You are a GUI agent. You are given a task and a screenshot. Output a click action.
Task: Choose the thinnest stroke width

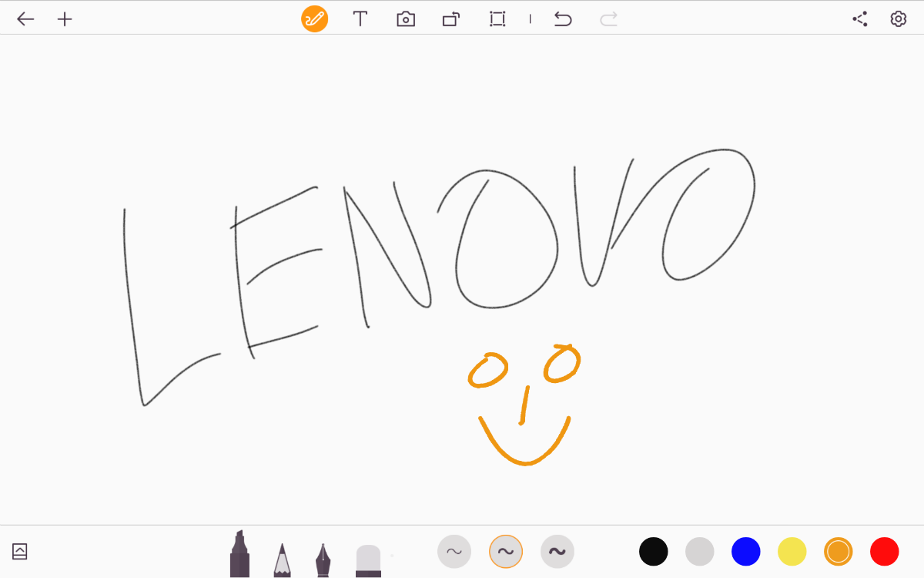coord(454,551)
